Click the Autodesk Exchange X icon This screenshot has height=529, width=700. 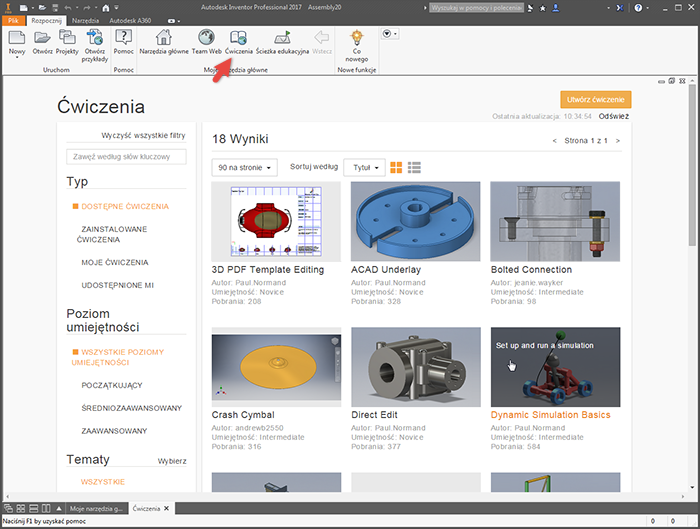pos(620,8)
